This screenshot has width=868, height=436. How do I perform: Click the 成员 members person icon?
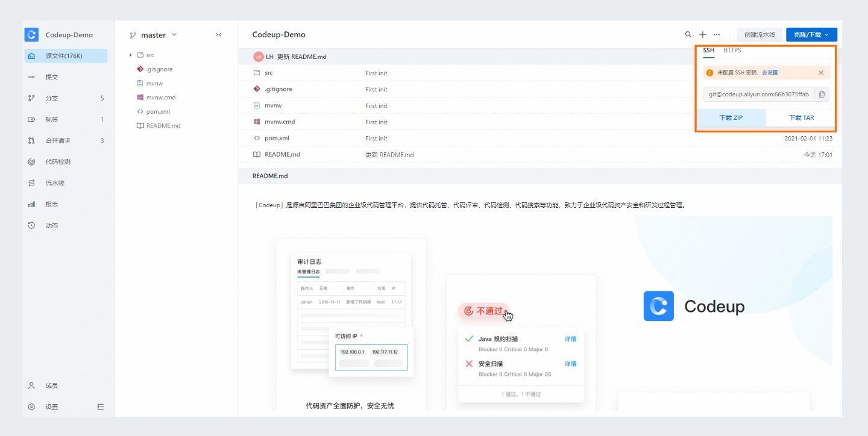click(x=31, y=385)
